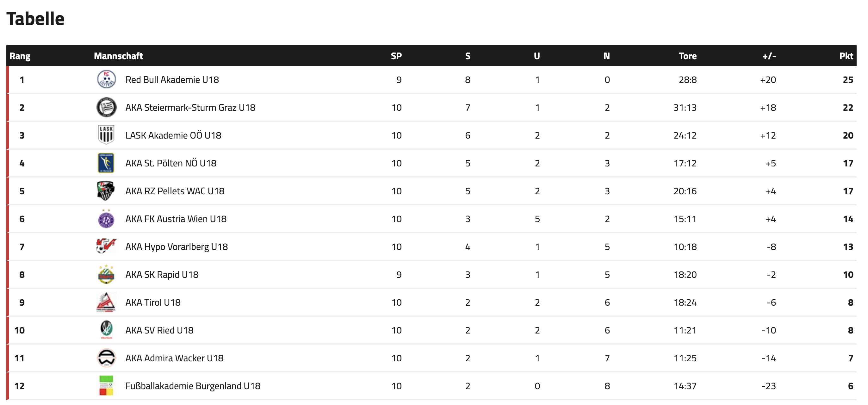Image resolution: width=868 pixels, height=405 pixels.
Task: Click the Tore column header
Action: tap(687, 56)
